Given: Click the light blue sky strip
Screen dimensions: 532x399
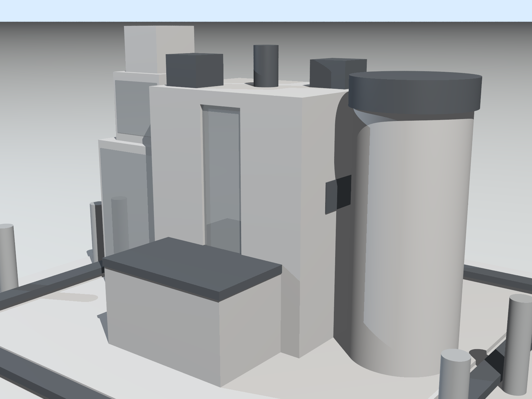Looking at the screenshot, I should (x=266, y=10).
